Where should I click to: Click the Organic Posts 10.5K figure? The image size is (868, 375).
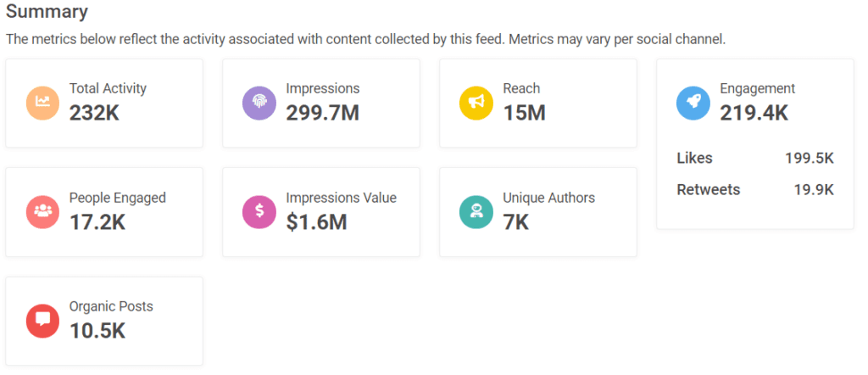97,331
